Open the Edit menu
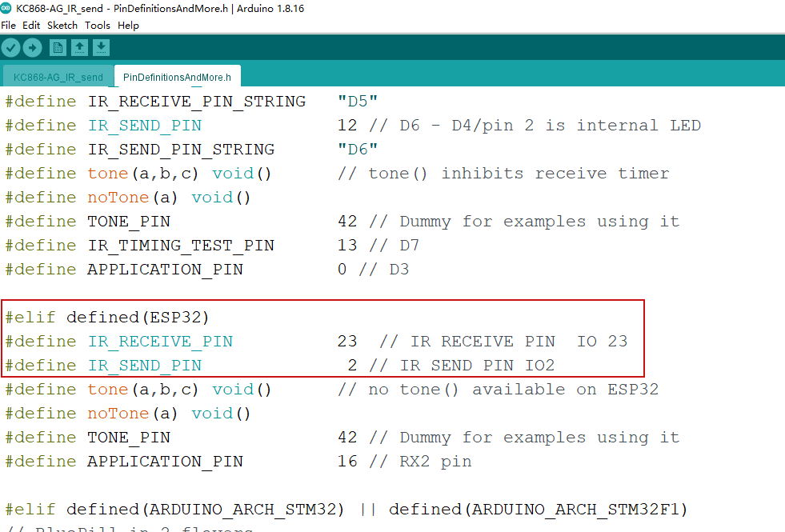This screenshot has width=785, height=532. click(x=31, y=25)
